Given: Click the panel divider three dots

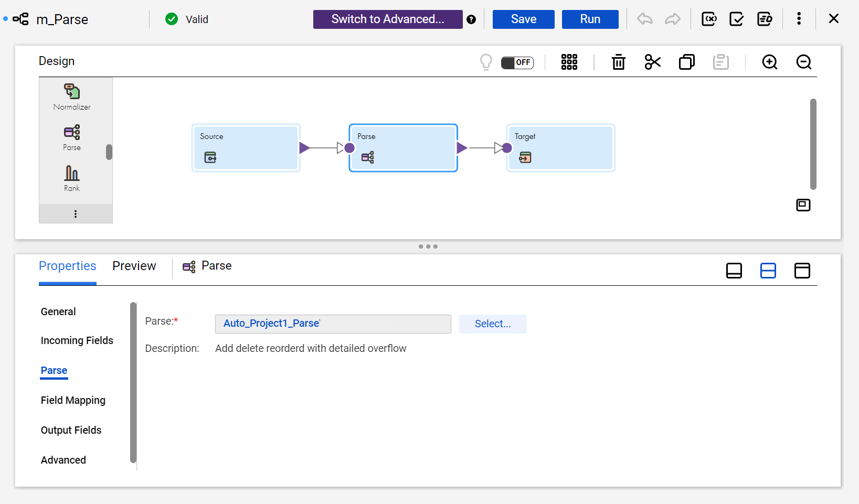Looking at the screenshot, I should (428, 246).
